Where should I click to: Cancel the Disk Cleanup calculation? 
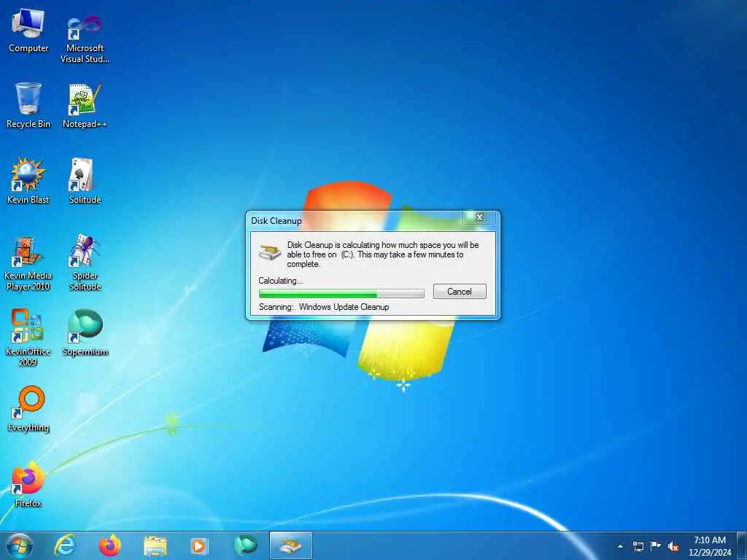(460, 292)
